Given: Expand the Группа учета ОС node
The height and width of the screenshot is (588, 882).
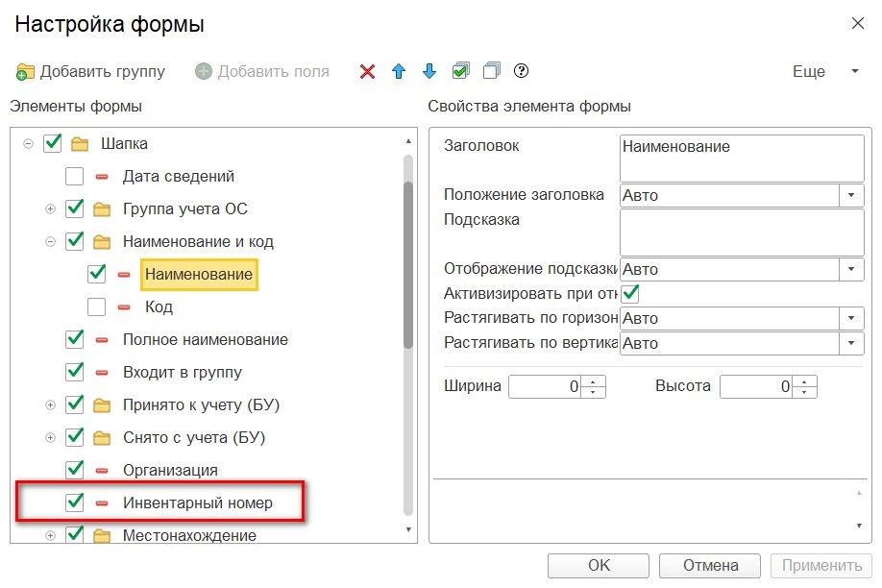Looking at the screenshot, I should (50, 209).
